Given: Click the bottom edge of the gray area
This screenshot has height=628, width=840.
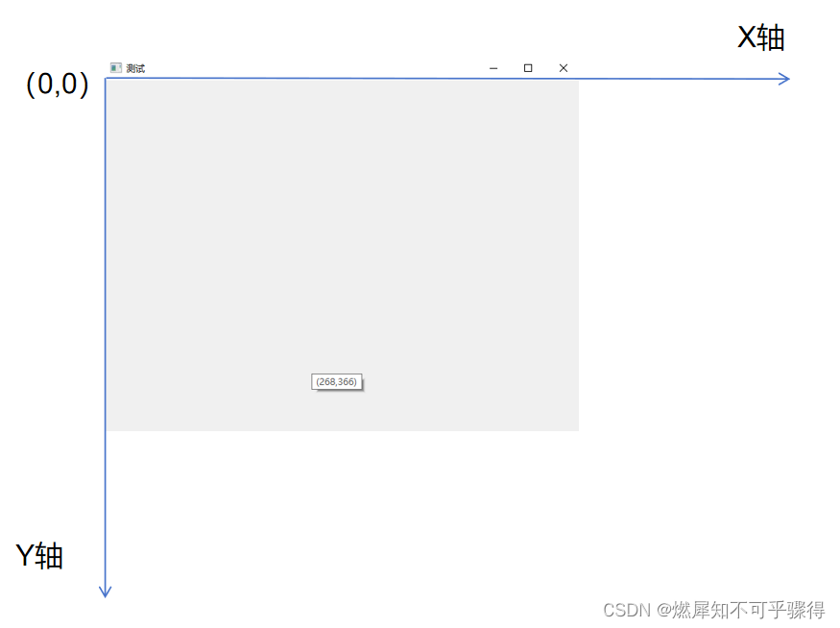Looking at the screenshot, I should coord(344,430).
